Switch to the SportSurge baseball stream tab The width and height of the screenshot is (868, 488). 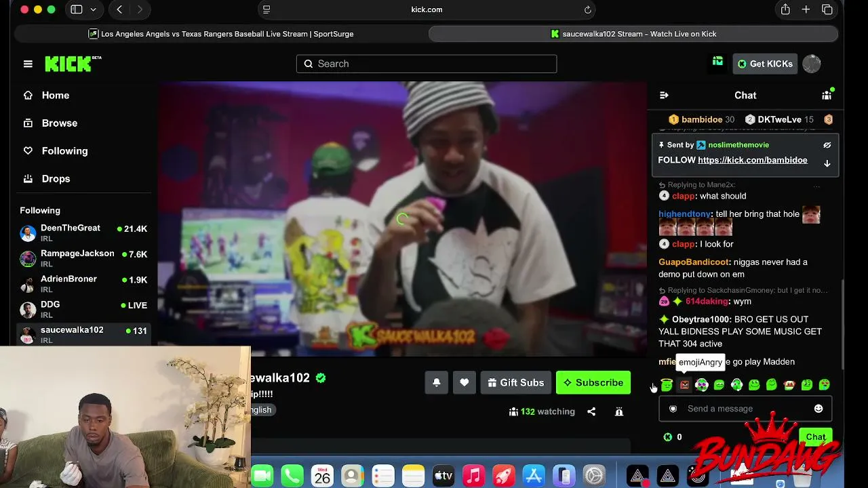[x=220, y=34]
